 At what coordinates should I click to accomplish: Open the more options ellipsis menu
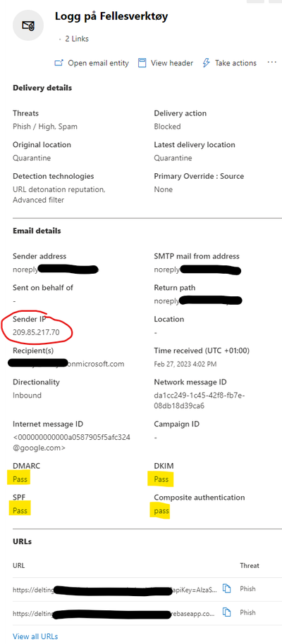(271, 63)
